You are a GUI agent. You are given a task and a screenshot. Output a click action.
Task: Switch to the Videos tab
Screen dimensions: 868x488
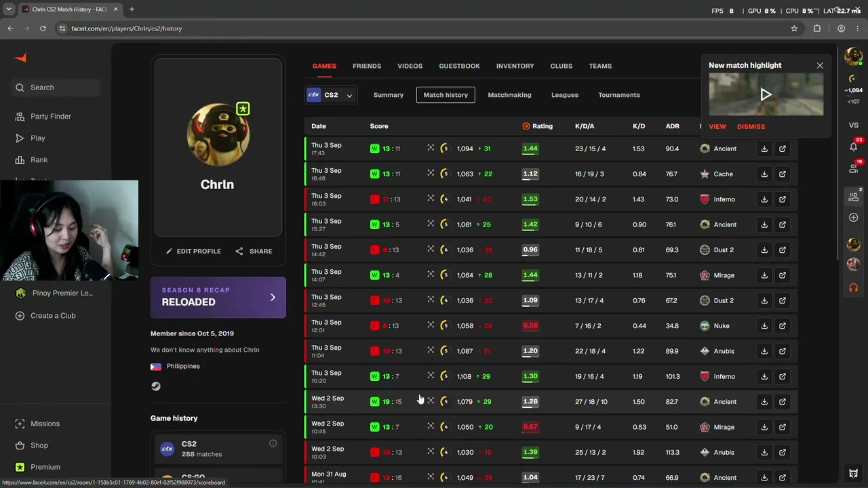point(410,66)
